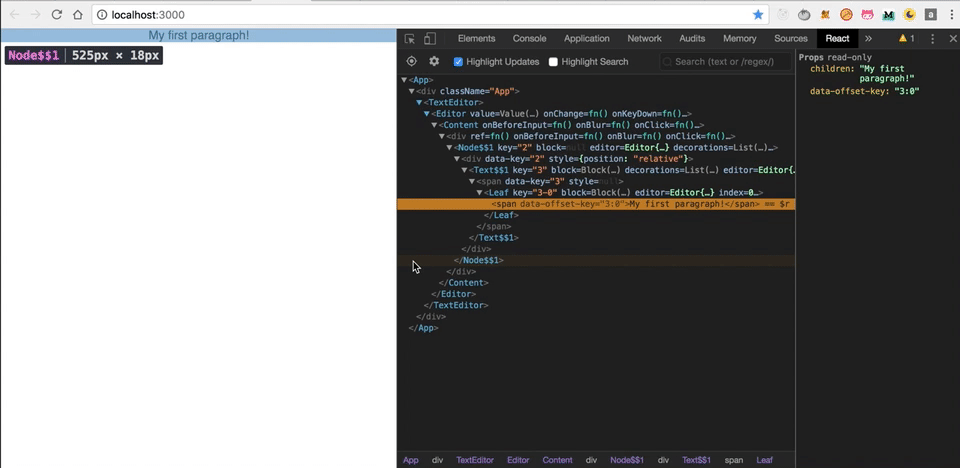Enable the Highlight Search checkbox

[553, 62]
